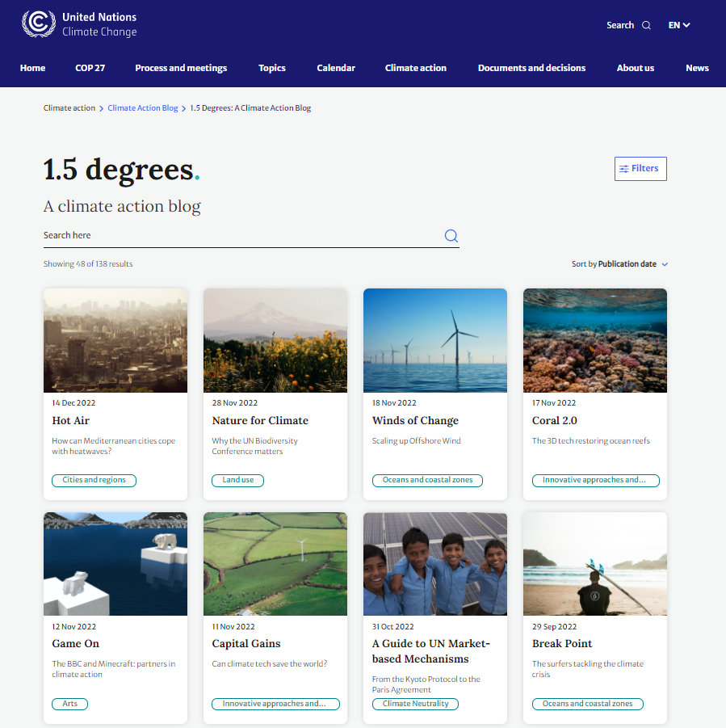Image resolution: width=726 pixels, height=728 pixels.
Task: Click the Climate Neutrality tag
Action: coord(415,704)
